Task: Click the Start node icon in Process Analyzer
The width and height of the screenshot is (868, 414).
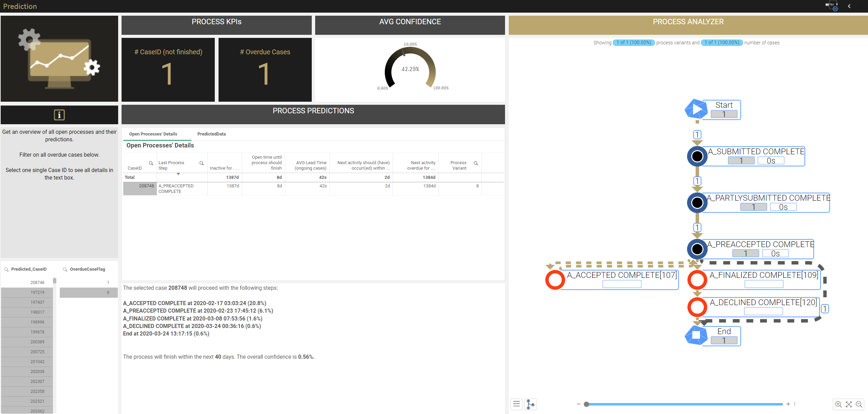Action: pyautogui.click(x=696, y=109)
